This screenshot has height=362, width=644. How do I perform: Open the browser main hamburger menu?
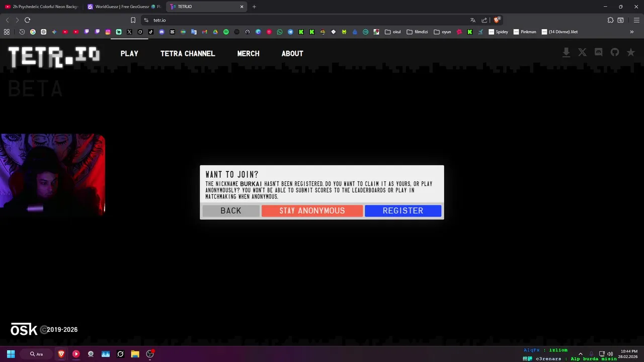[636, 20]
